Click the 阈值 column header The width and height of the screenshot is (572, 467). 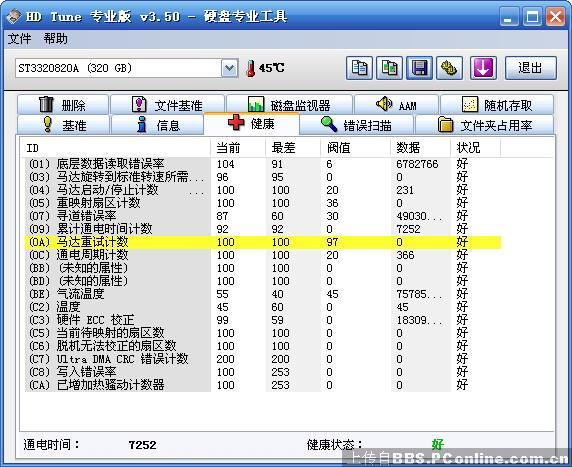[x=356, y=148]
